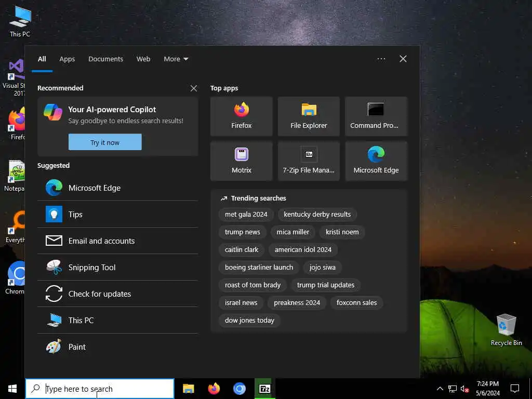Search trending israel news

(x=241, y=303)
